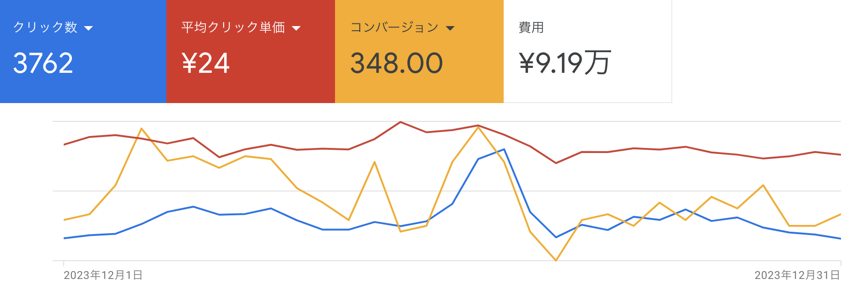
Task: Click the blue line's highest peak
Action: [x=504, y=149]
